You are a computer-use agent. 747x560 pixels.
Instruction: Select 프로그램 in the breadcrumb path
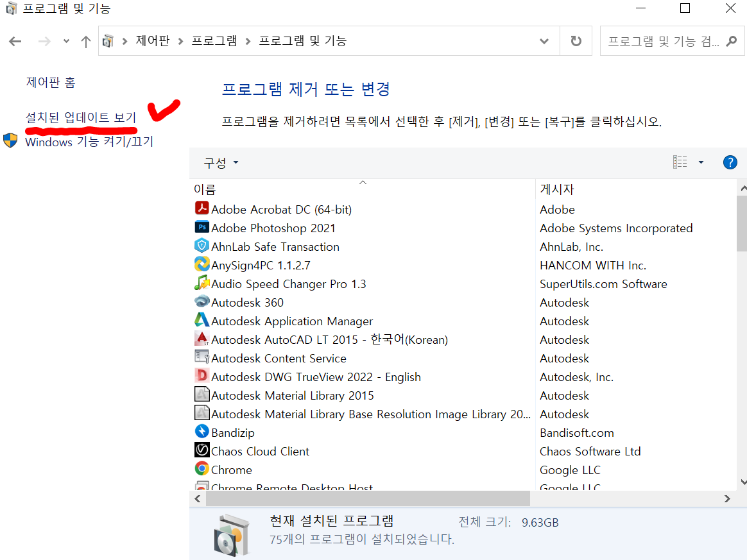coord(214,41)
